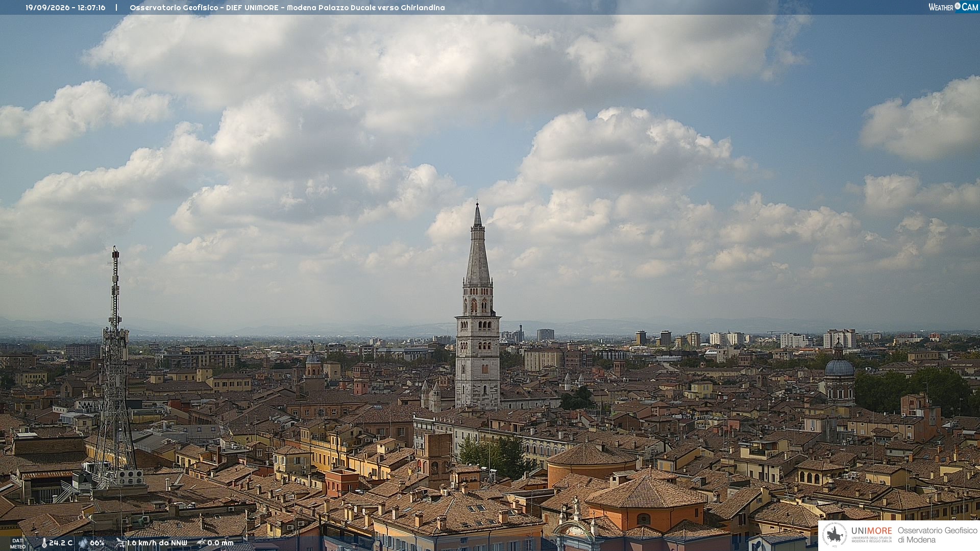Open the UNIMORE logo text
This screenshot has height=551, width=980.
tap(871, 531)
